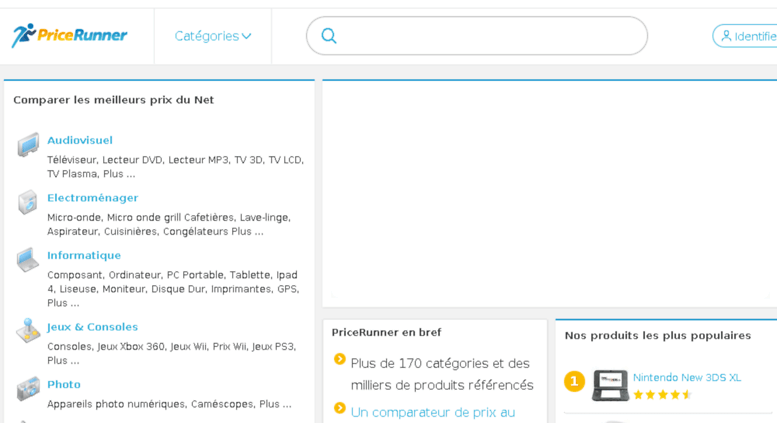Click the Electroménager washing machine icon
The image size is (777, 423).
point(28,202)
